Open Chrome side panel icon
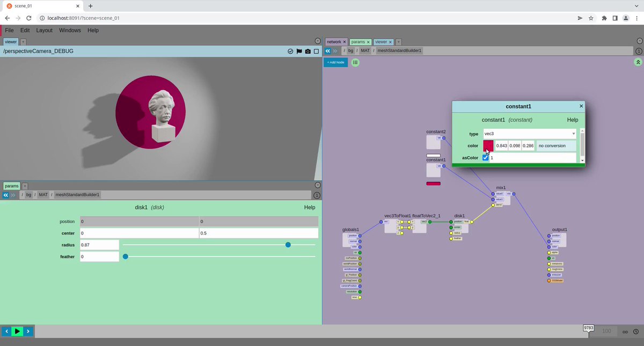 [615, 18]
